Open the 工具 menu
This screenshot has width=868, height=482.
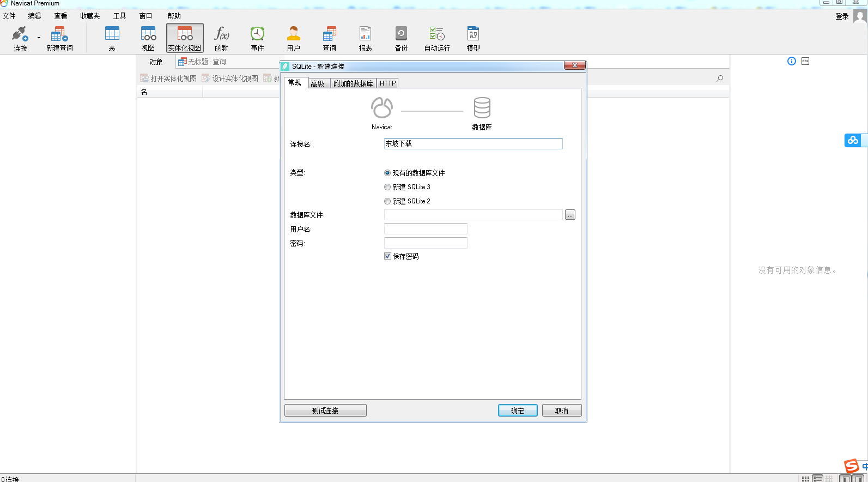(x=119, y=16)
